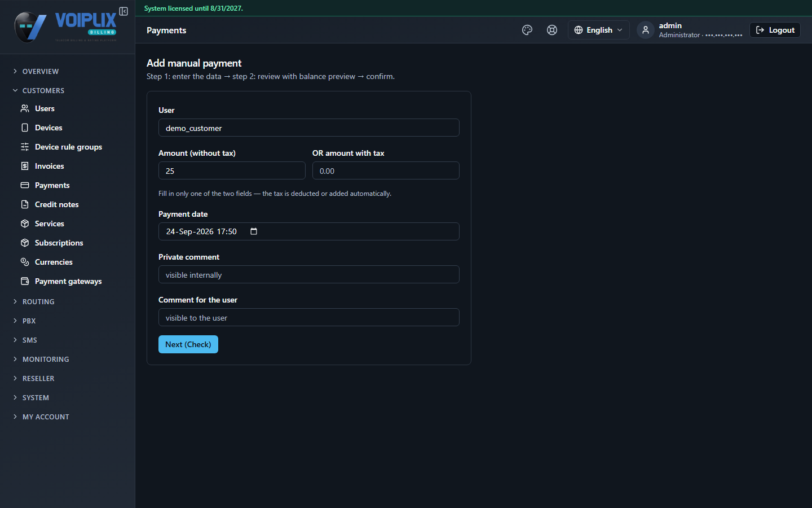Viewport: 812px width, 508px height.
Task: Click the 'Add manual payment' heading
Action: pyautogui.click(x=194, y=63)
